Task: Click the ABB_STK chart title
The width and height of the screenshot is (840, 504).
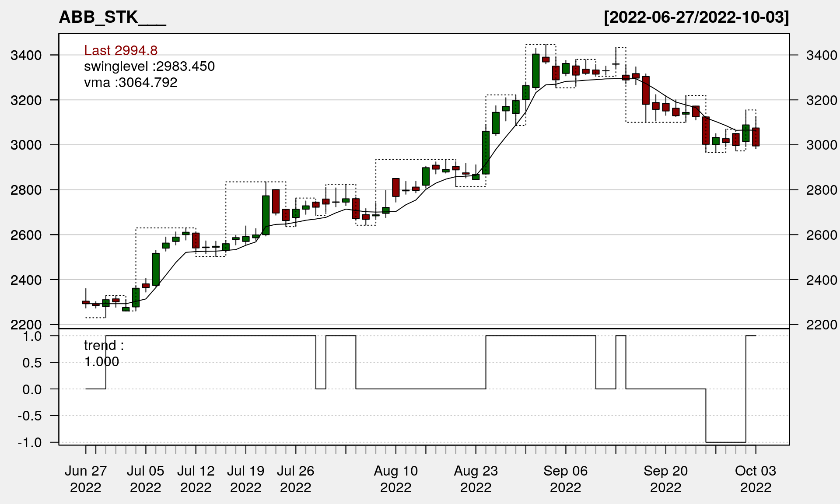Action: point(112,17)
